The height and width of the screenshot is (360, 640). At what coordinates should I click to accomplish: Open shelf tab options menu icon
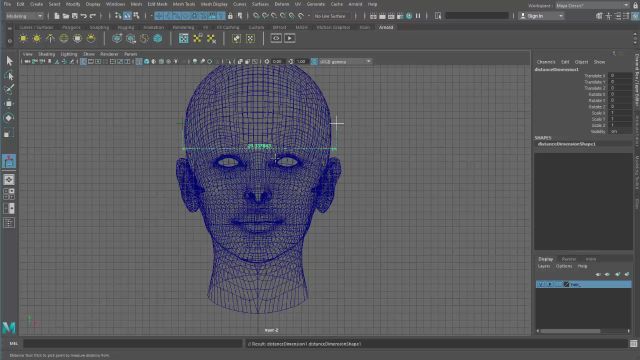click(10, 41)
